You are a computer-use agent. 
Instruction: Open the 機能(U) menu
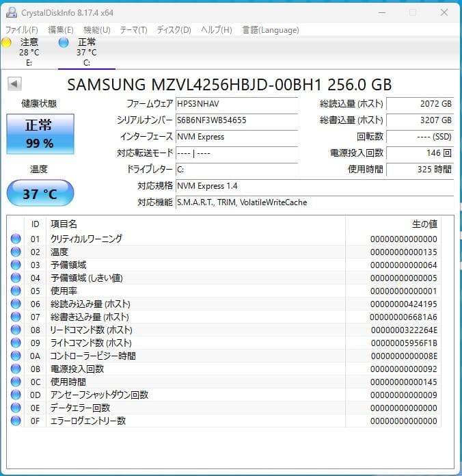coord(97,30)
